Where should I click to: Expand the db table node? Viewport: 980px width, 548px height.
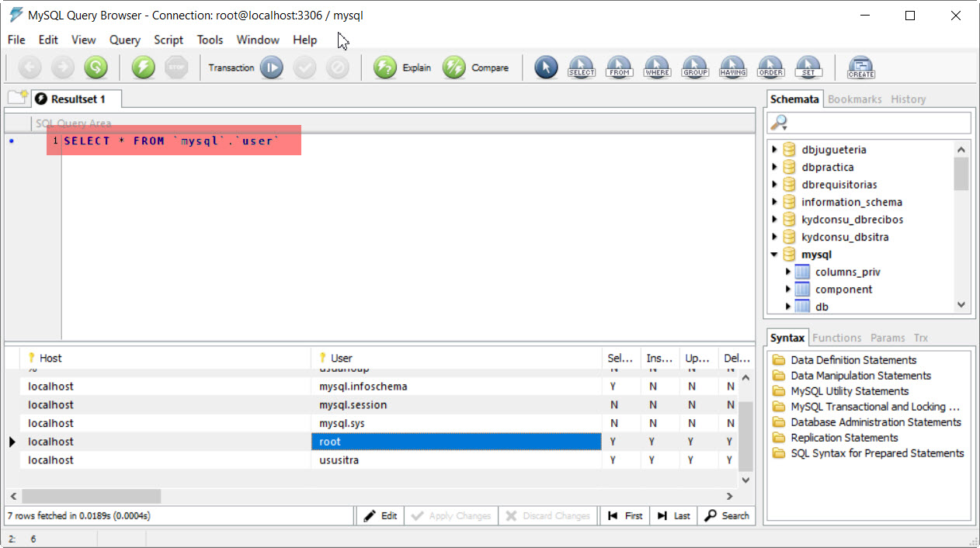pyautogui.click(x=787, y=307)
